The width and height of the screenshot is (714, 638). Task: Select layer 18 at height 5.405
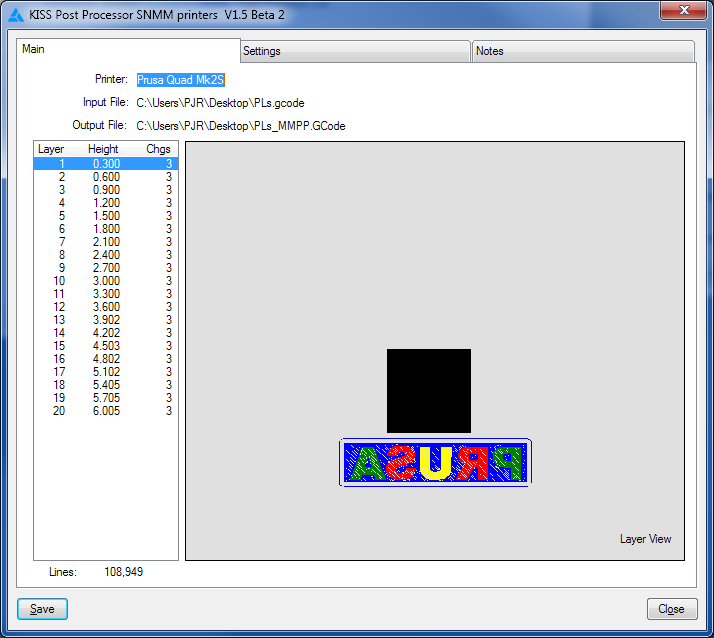tap(106, 385)
